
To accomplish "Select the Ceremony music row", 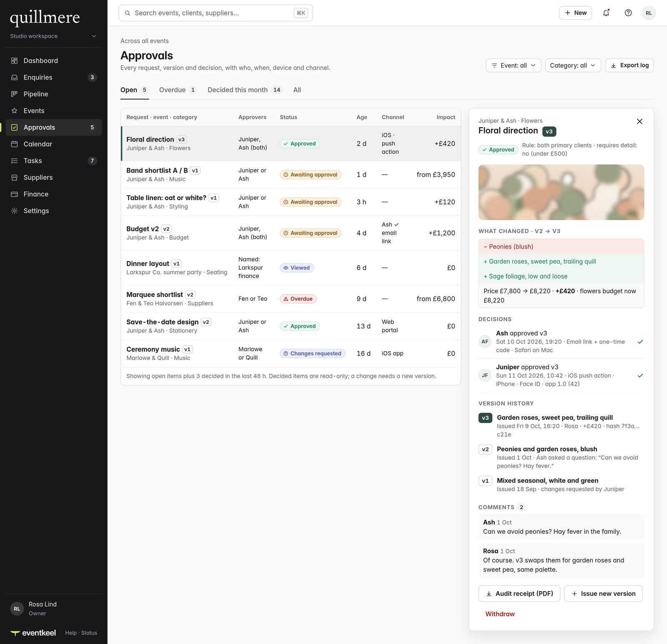I will 291,353.
